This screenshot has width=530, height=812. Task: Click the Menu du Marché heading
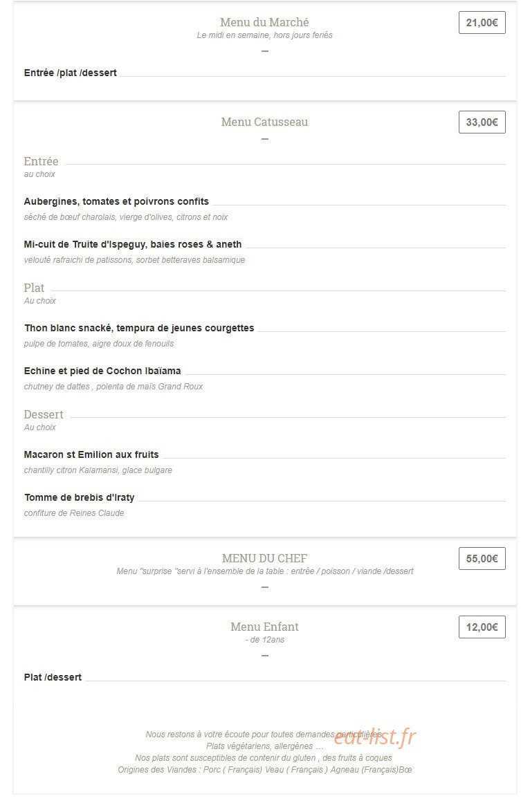pos(264,22)
